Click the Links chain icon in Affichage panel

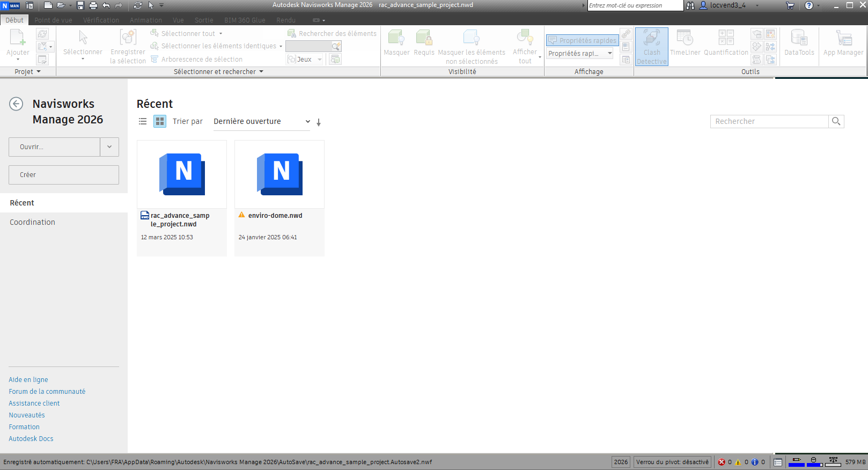click(626, 34)
